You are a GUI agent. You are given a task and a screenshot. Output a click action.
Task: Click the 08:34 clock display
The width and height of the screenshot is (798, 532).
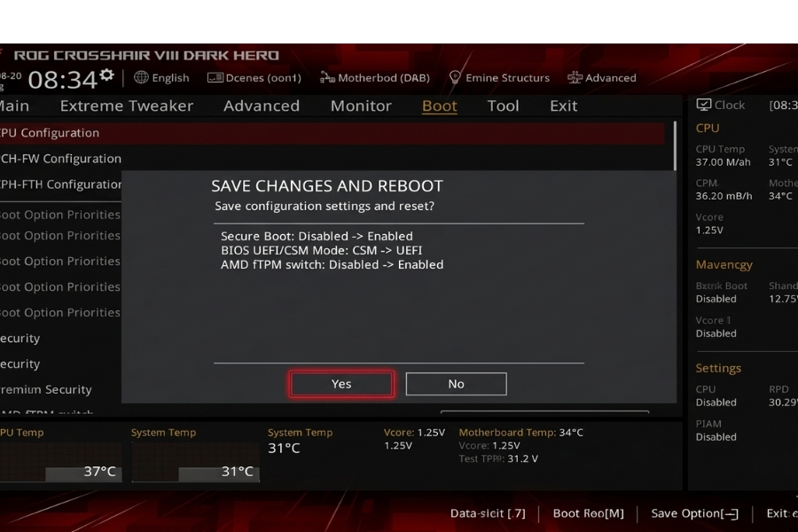[62, 80]
